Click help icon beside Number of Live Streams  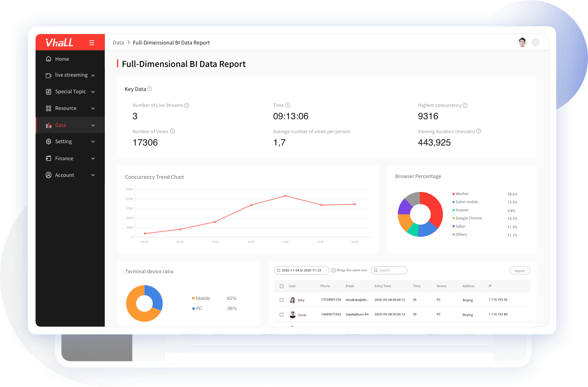187,105
